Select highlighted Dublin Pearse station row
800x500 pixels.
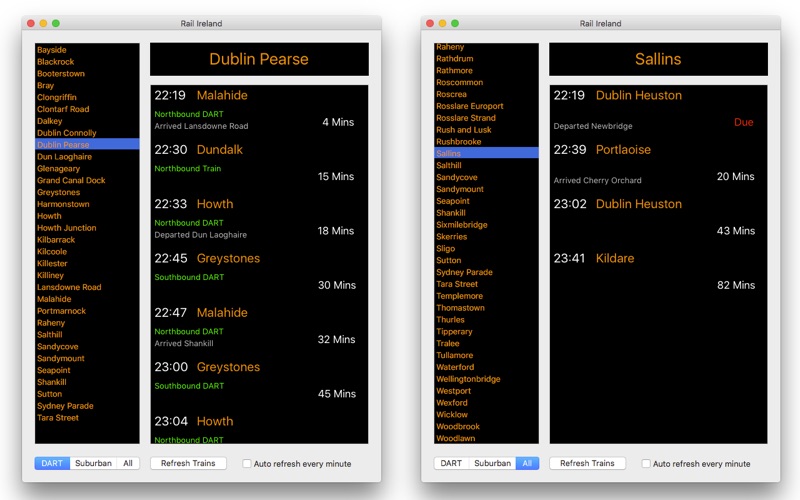pyautogui.click(x=87, y=144)
